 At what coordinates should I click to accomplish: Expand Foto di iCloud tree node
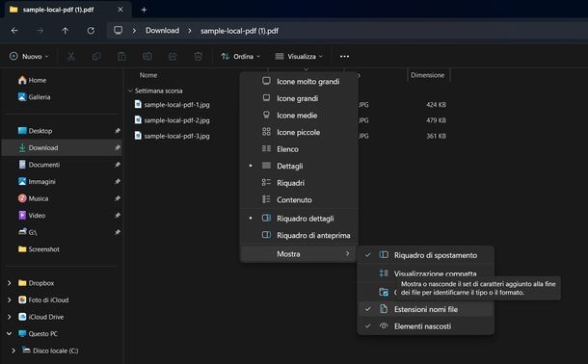(9, 300)
